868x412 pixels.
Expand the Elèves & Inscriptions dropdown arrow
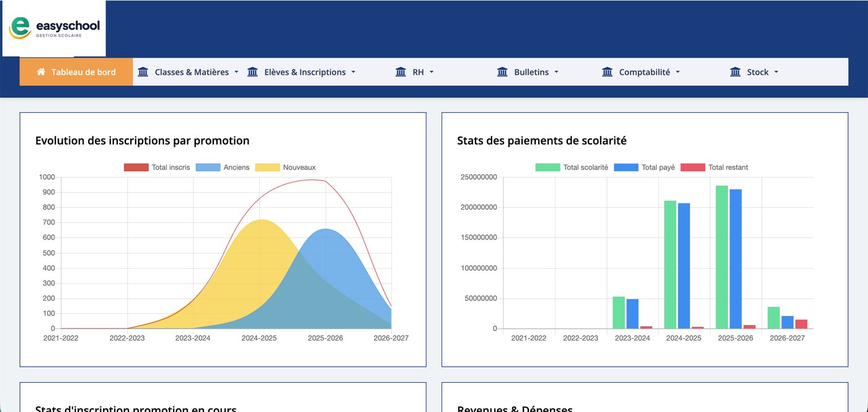click(x=353, y=72)
